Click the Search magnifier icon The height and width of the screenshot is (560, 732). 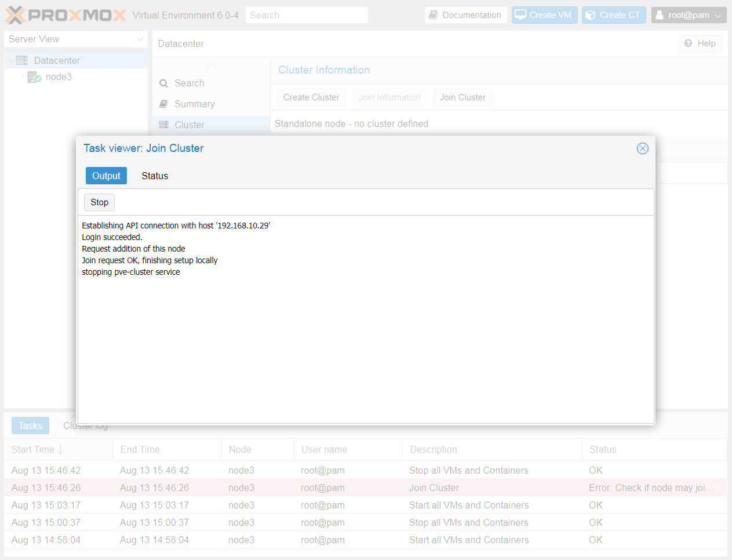point(164,83)
